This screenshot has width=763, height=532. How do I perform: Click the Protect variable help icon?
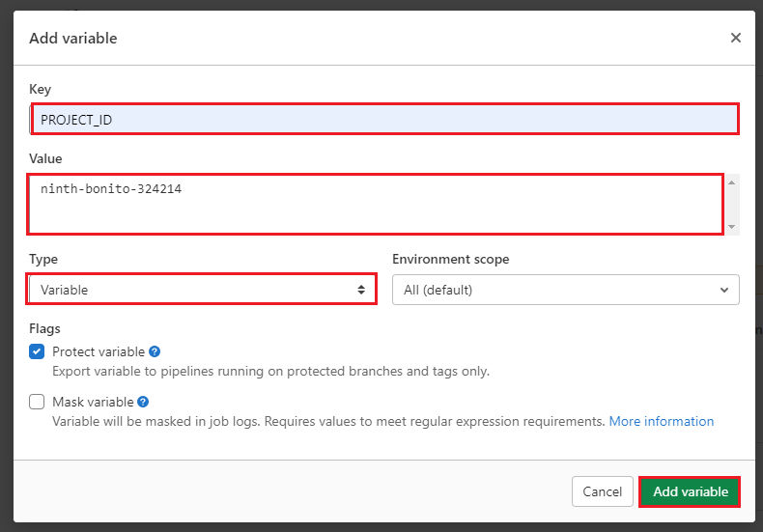[155, 352]
